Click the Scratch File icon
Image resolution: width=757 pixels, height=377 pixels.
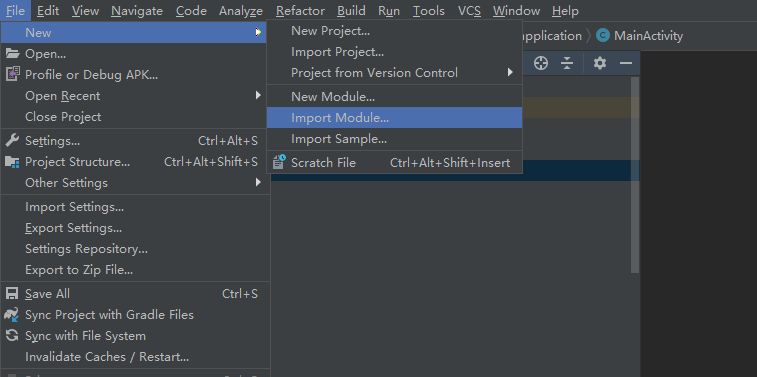click(x=279, y=162)
